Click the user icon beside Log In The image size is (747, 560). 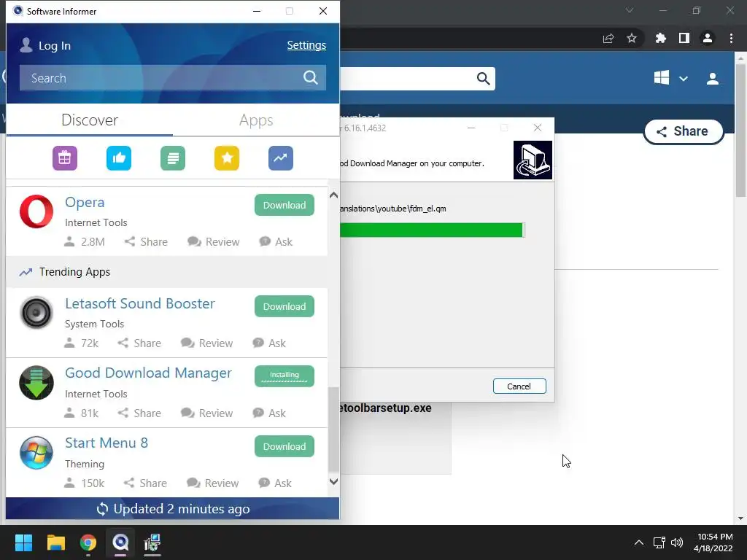point(26,45)
